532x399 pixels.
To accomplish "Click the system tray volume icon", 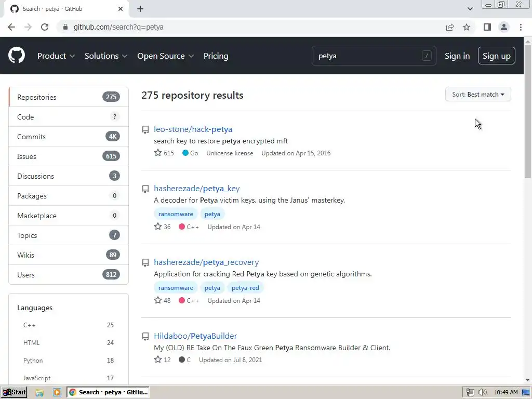I will click(x=483, y=393).
